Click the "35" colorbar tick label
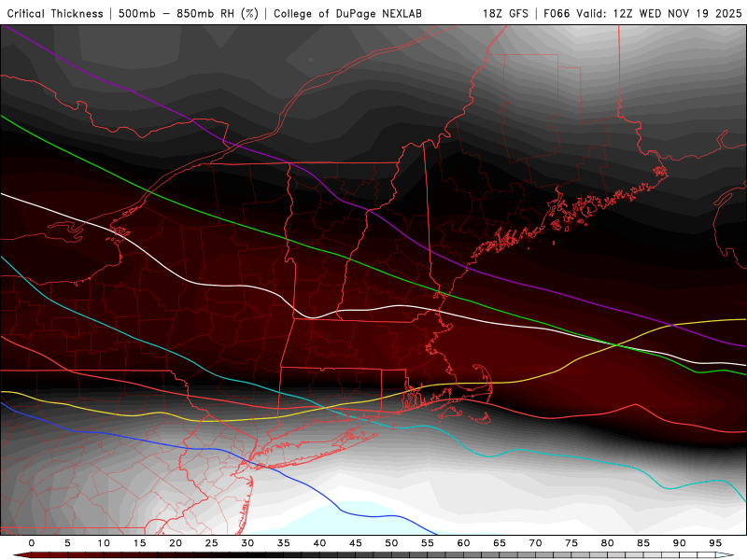This screenshot has width=747, height=560. 283,543
